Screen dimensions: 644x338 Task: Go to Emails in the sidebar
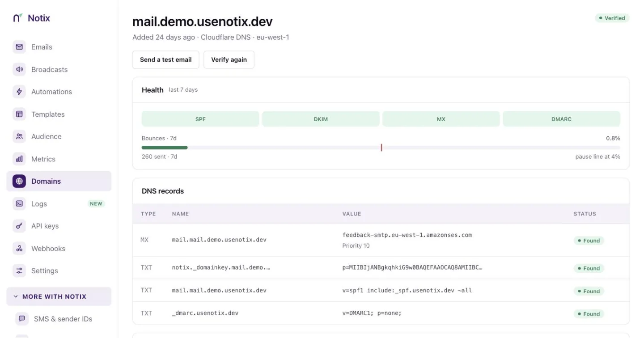coord(59,47)
